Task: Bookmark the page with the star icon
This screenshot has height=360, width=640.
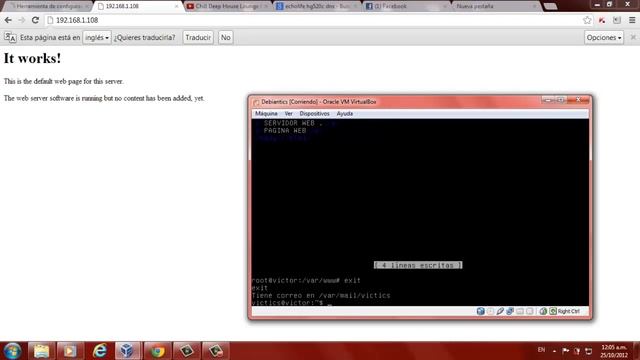Action: tap(587, 20)
